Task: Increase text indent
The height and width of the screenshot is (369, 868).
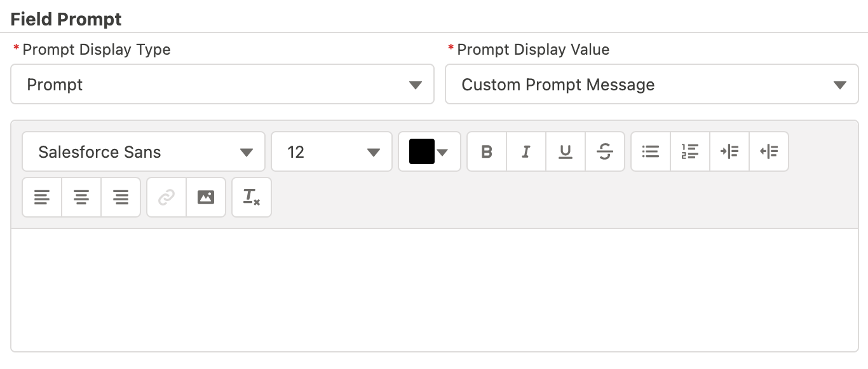Action: (x=729, y=152)
